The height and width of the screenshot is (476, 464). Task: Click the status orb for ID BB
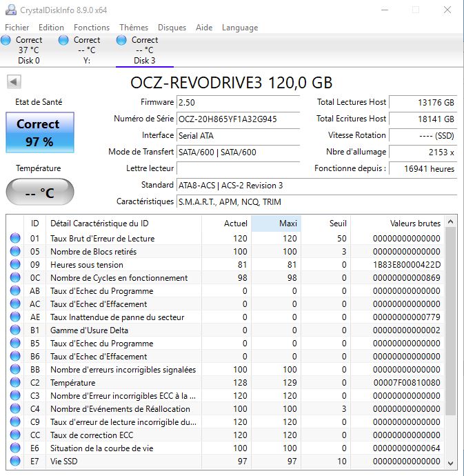click(15, 370)
